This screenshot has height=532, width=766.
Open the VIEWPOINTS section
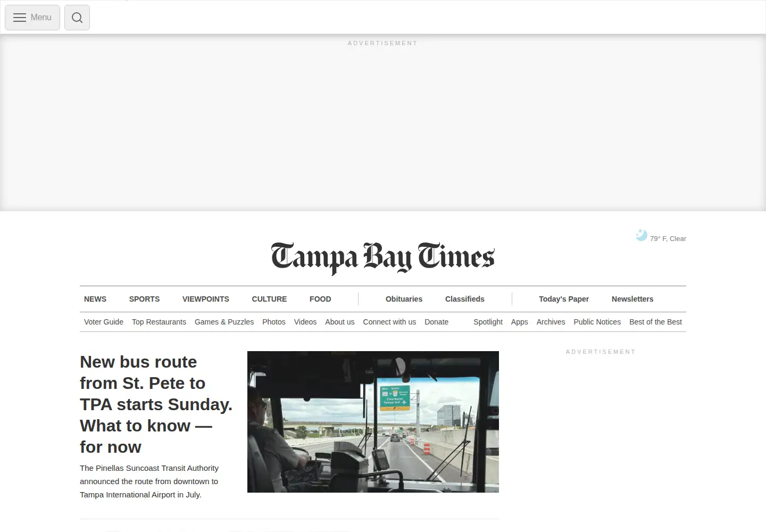pyautogui.click(x=206, y=299)
